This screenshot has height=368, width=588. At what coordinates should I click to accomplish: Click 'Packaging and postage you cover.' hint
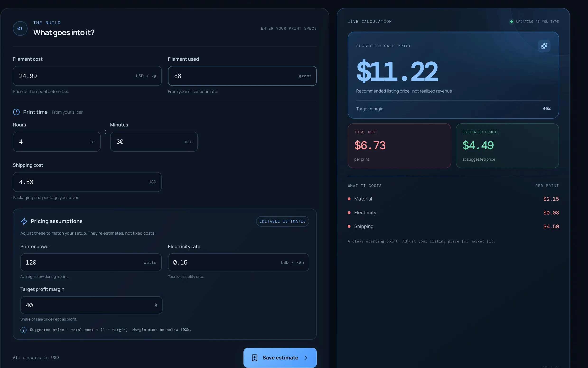click(46, 198)
